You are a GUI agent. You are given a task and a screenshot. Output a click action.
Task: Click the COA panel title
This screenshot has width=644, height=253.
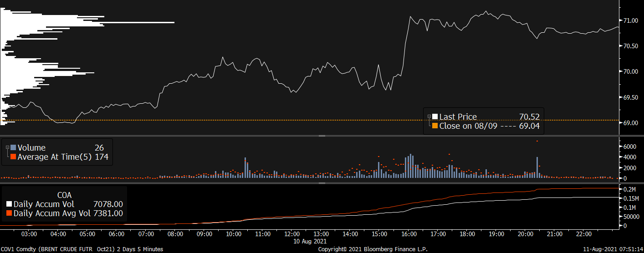tap(64, 195)
